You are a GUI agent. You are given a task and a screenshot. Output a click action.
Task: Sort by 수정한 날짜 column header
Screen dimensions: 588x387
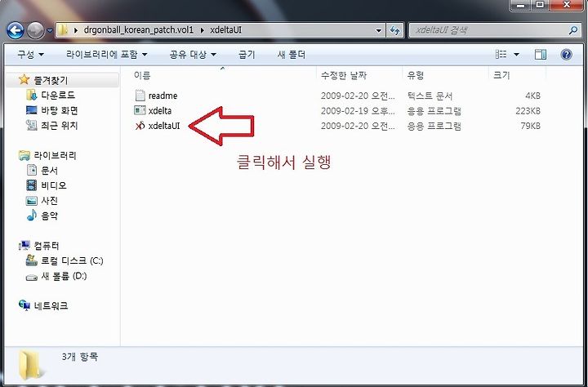coord(344,76)
